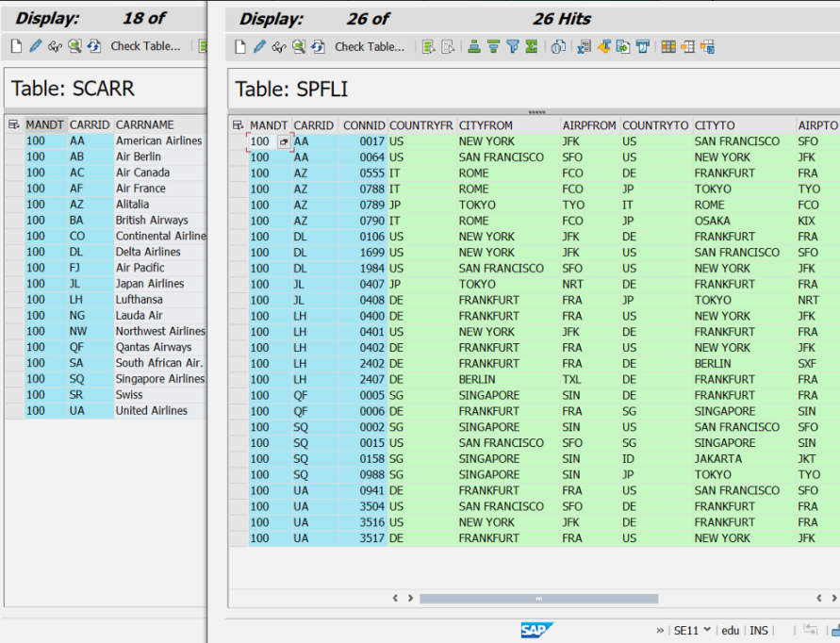Open Details magnifier icon in SCARR window
Screen dimensions: 840x643
tap(75, 46)
